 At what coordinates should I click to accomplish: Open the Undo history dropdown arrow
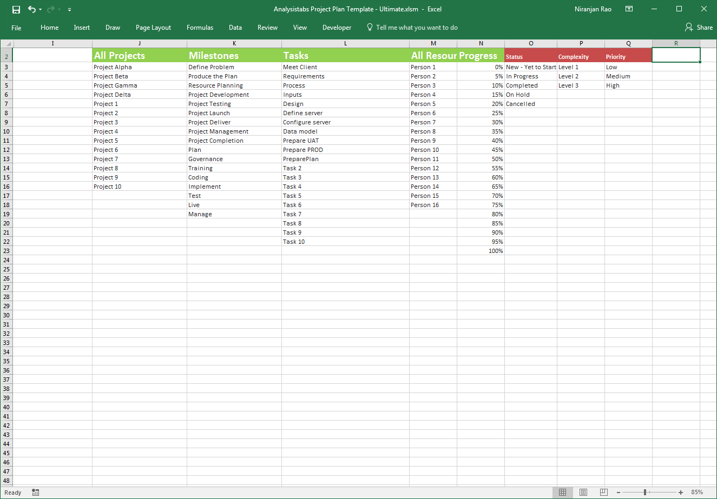(40, 10)
